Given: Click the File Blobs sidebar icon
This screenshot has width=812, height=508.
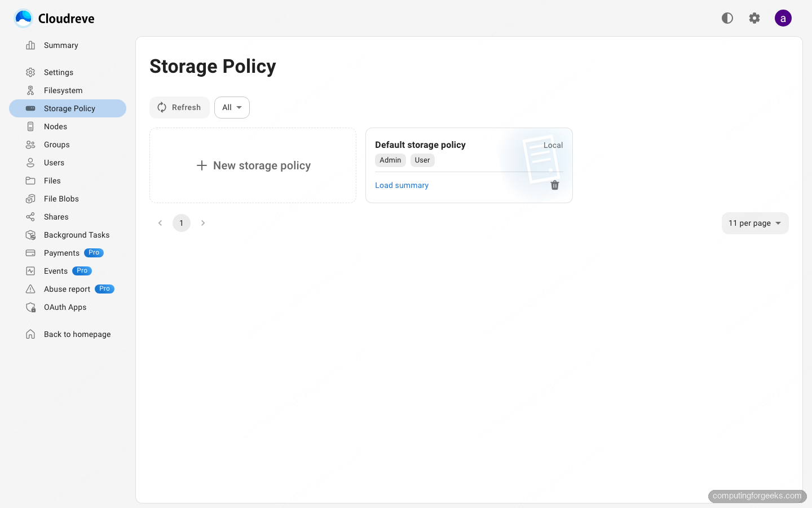Looking at the screenshot, I should pyautogui.click(x=30, y=199).
